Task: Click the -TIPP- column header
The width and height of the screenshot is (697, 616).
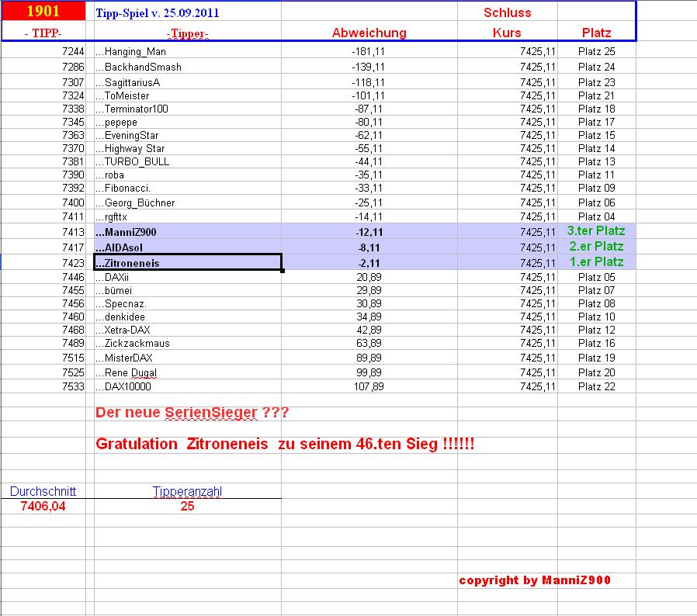Action: (x=42, y=33)
